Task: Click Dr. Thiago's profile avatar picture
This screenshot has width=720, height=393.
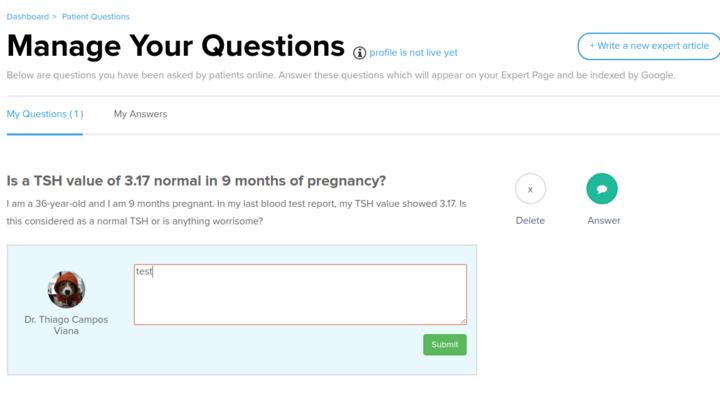Action: [x=66, y=289]
